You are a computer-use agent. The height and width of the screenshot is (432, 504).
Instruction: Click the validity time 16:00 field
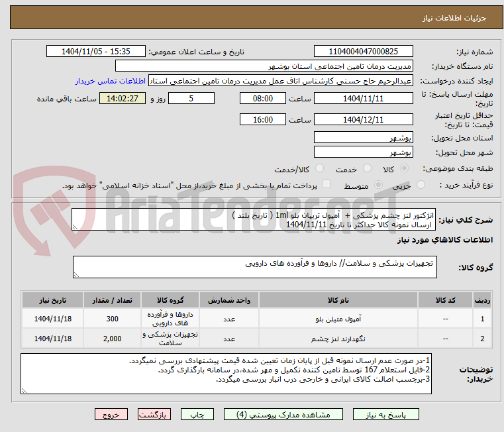click(263, 120)
